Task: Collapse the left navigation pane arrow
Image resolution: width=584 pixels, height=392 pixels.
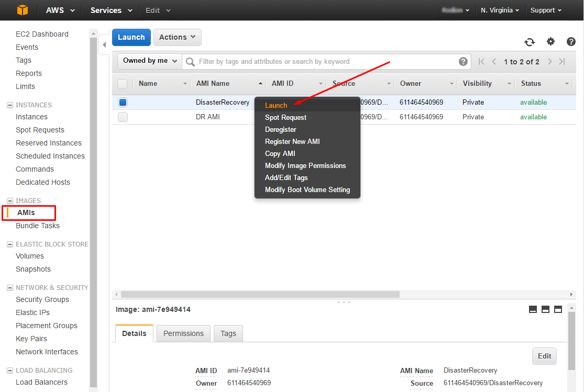Action: coord(104,44)
